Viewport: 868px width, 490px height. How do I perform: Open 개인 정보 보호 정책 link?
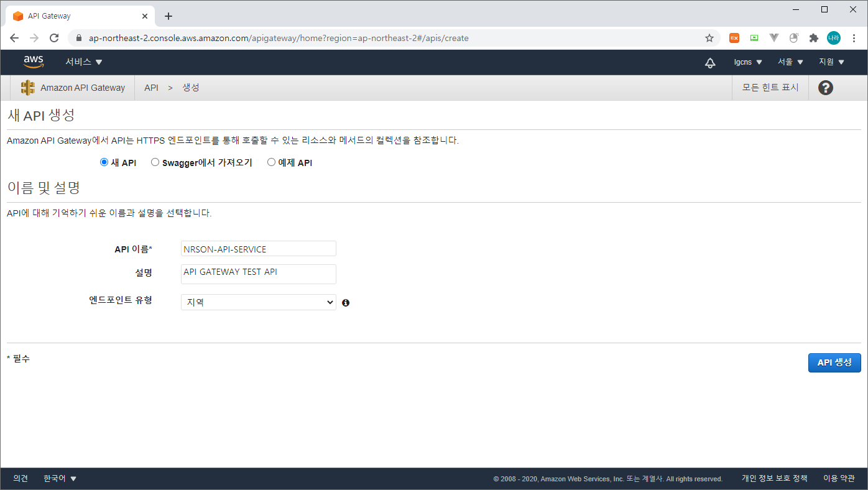[x=774, y=479]
